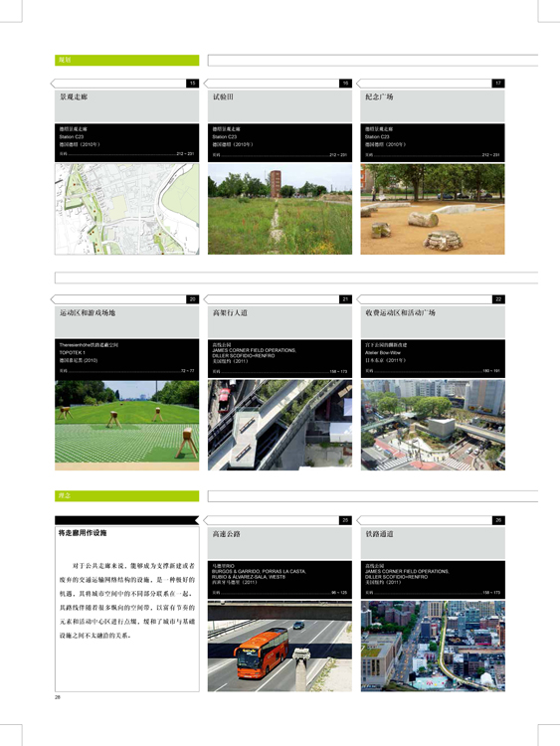Click the green 规划 section header
Screen dimensions: 560x746
[x=126, y=61]
